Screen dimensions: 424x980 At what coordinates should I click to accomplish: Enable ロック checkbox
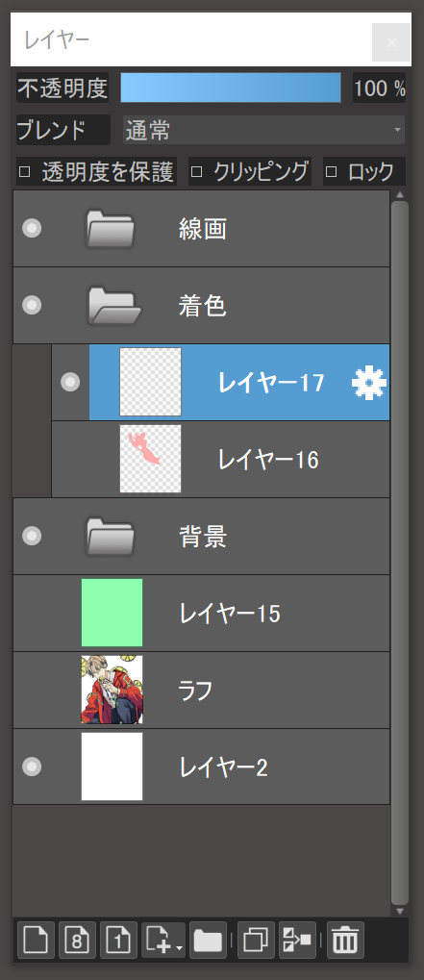click(x=331, y=172)
